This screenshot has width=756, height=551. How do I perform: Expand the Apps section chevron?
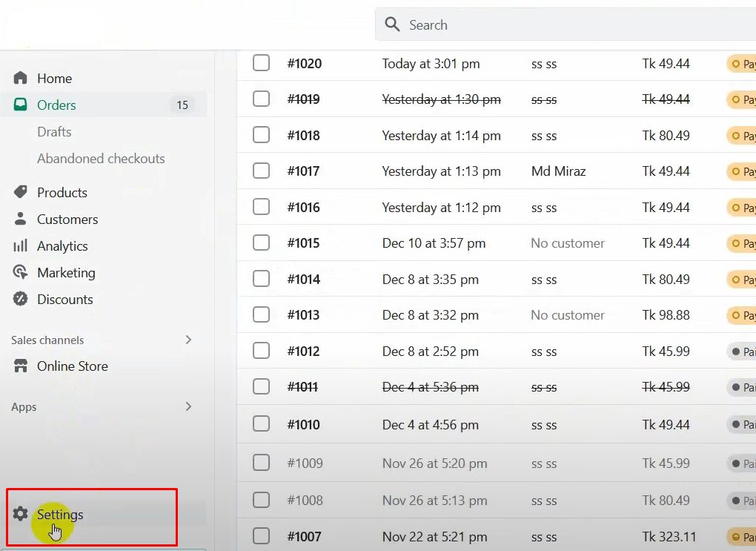pyautogui.click(x=188, y=406)
